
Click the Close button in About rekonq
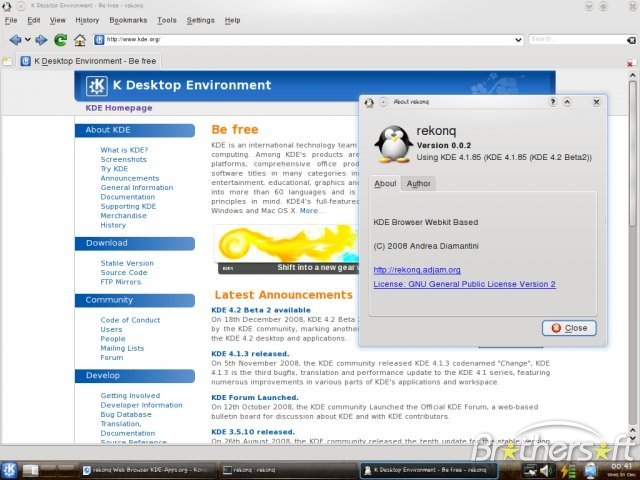click(570, 328)
